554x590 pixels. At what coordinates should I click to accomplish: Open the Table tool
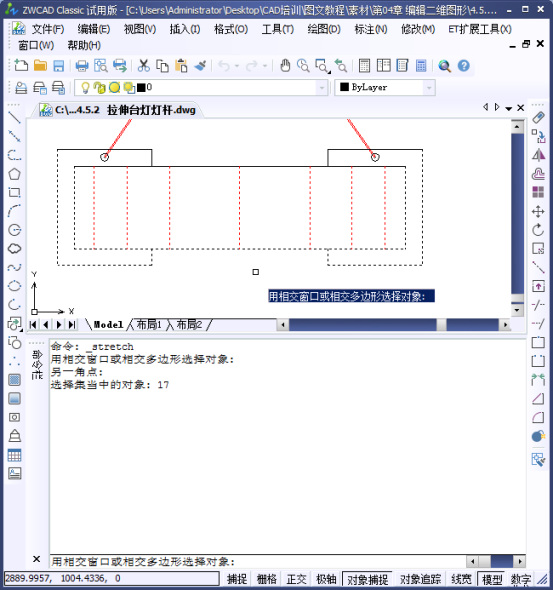14,455
